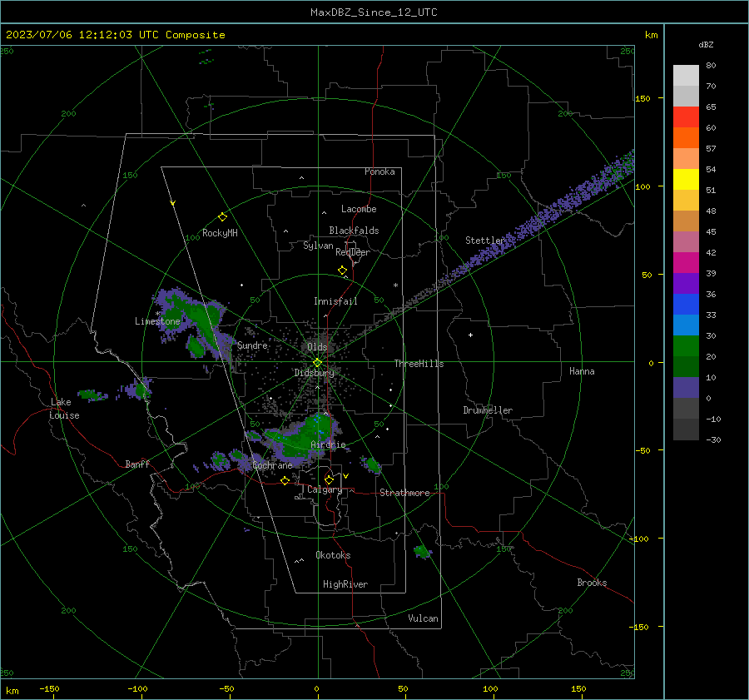Pick the red 60-65 dBZ legend swatch
Image resolution: width=749 pixels, height=700 pixels.
point(686,117)
